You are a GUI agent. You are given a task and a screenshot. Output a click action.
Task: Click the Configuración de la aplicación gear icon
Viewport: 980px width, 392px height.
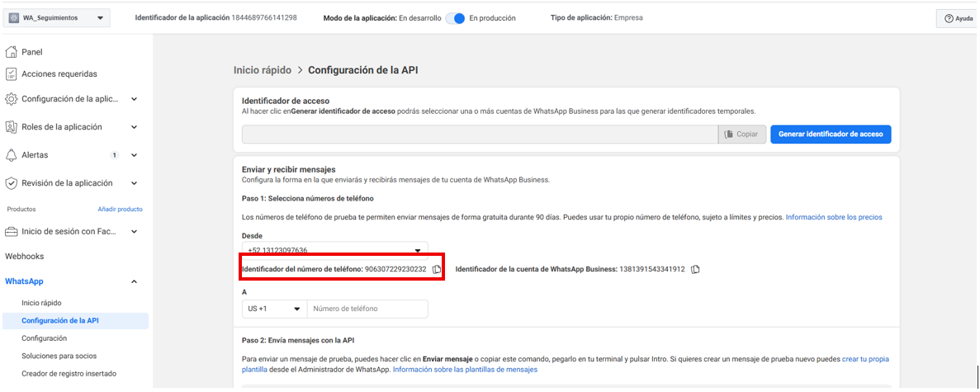[x=12, y=99]
